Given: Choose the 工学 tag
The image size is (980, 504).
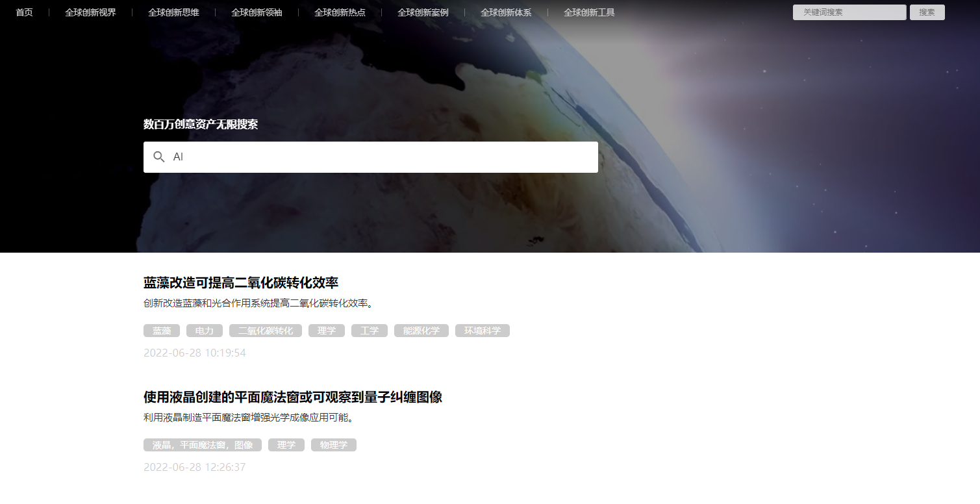Looking at the screenshot, I should (370, 331).
